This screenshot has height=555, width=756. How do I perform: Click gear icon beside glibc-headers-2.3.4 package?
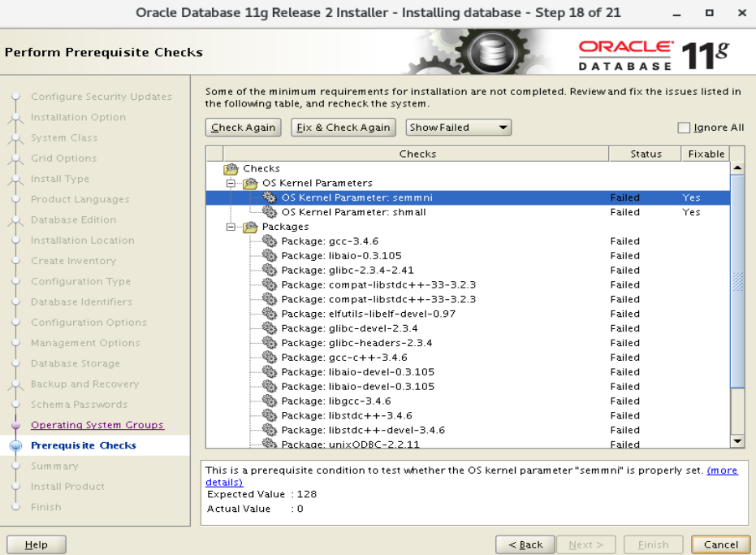[x=270, y=343]
